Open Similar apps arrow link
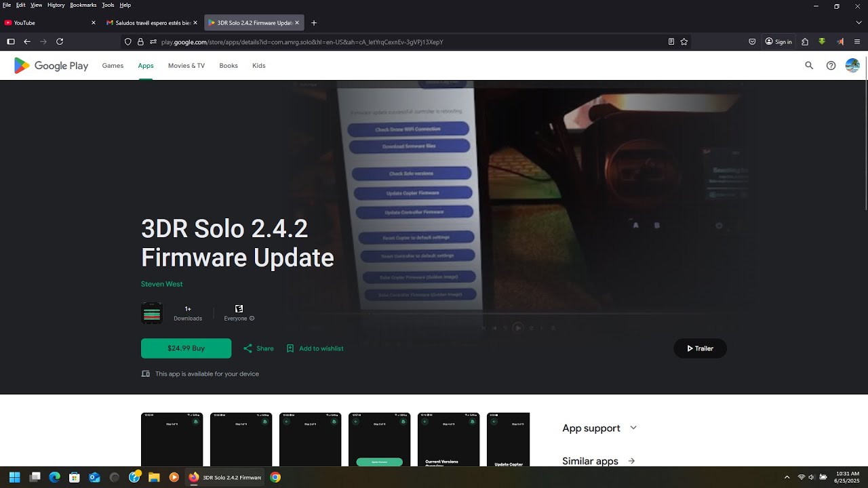868x488 pixels. 631,461
